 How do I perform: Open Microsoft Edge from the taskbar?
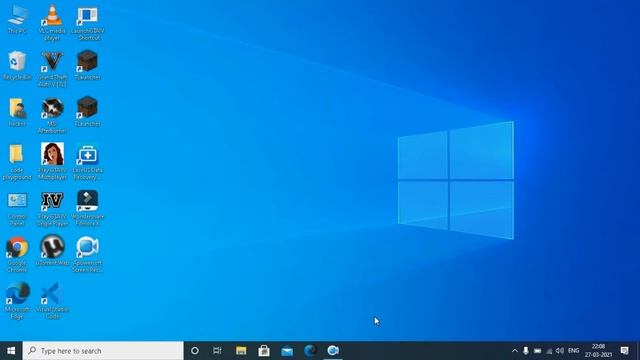[x=310, y=351]
